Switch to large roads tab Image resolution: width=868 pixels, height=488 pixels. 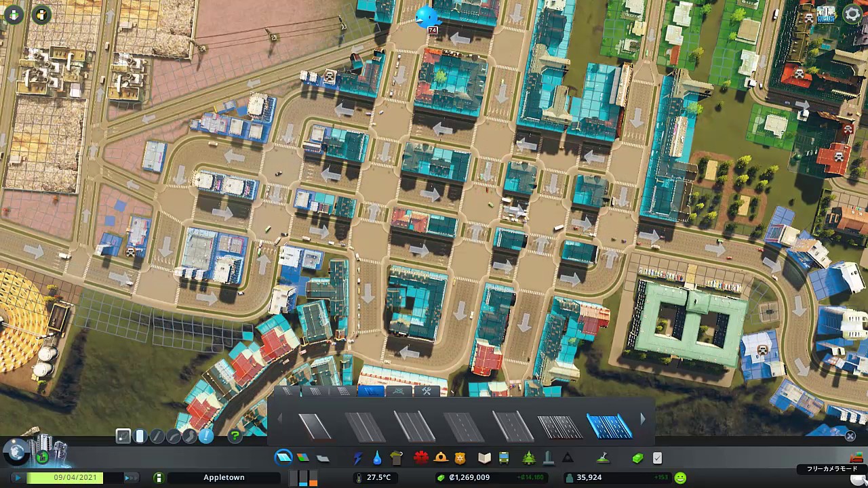coord(342,391)
